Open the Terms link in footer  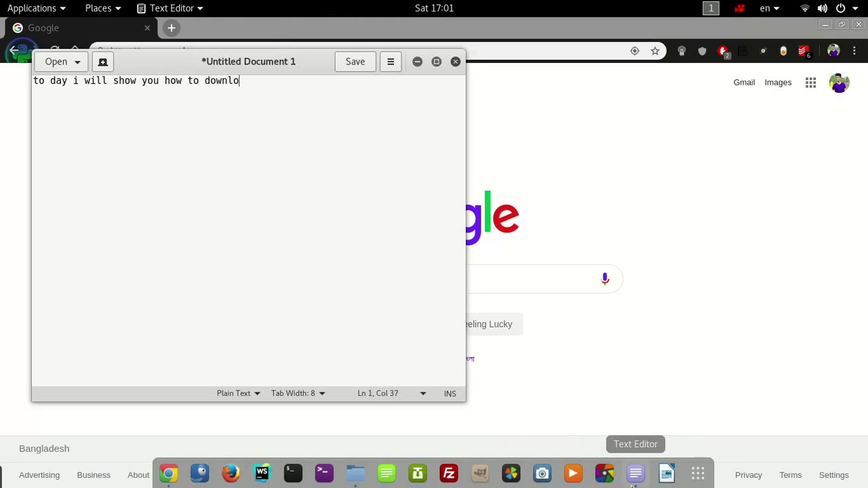791,475
